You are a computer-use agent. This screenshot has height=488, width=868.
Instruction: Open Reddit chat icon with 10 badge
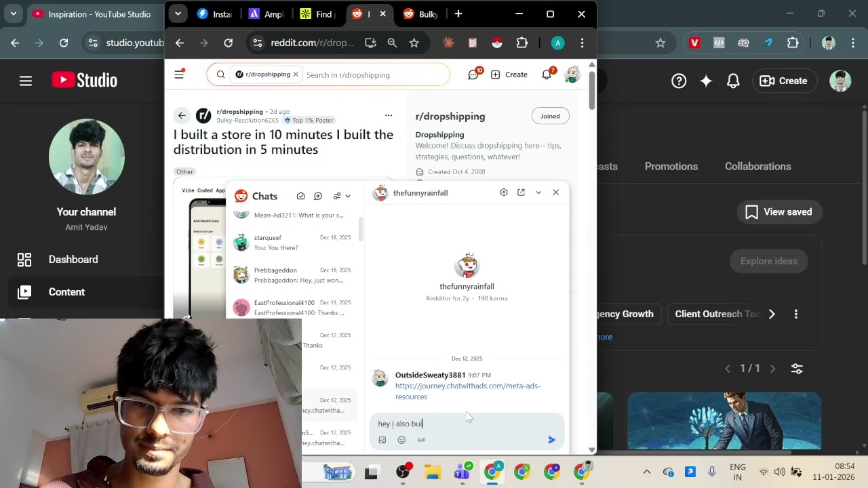[474, 75]
